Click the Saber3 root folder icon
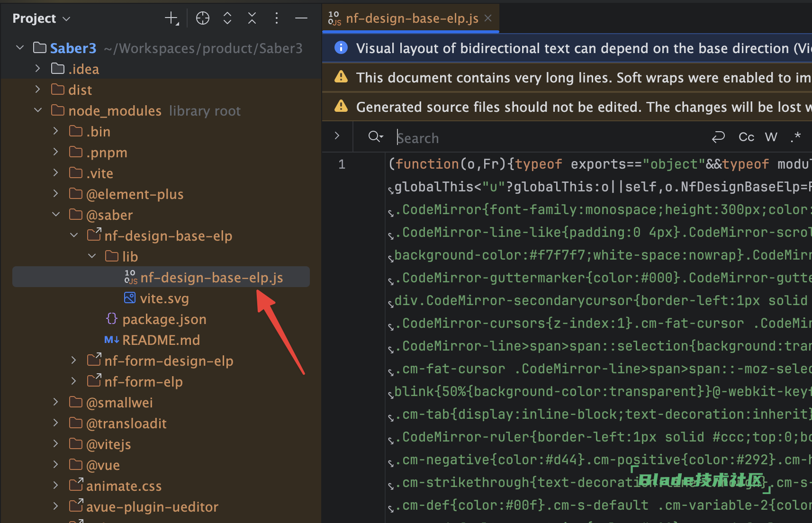The image size is (812, 523). (40, 48)
